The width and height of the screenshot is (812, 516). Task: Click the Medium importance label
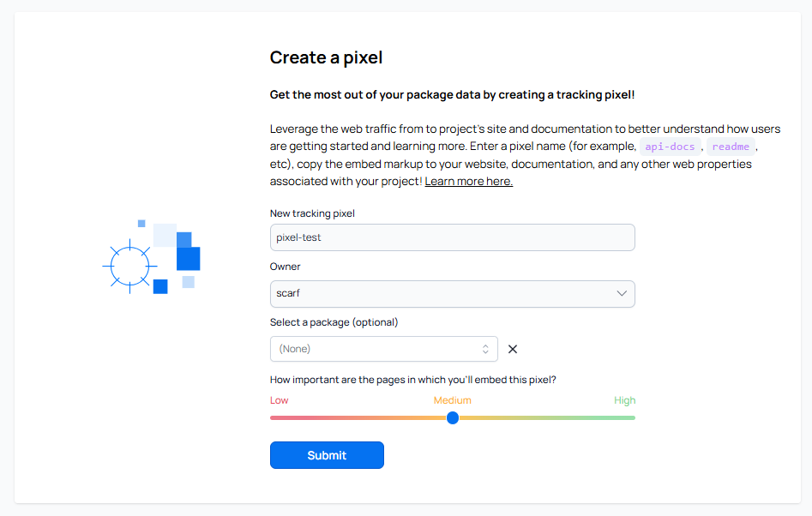click(x=452, y=400)
